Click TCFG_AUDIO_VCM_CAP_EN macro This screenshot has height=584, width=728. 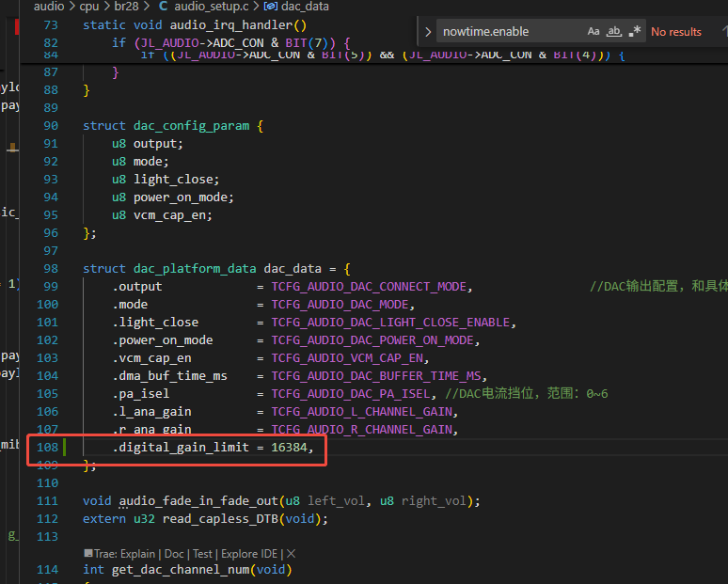(347, 358)
